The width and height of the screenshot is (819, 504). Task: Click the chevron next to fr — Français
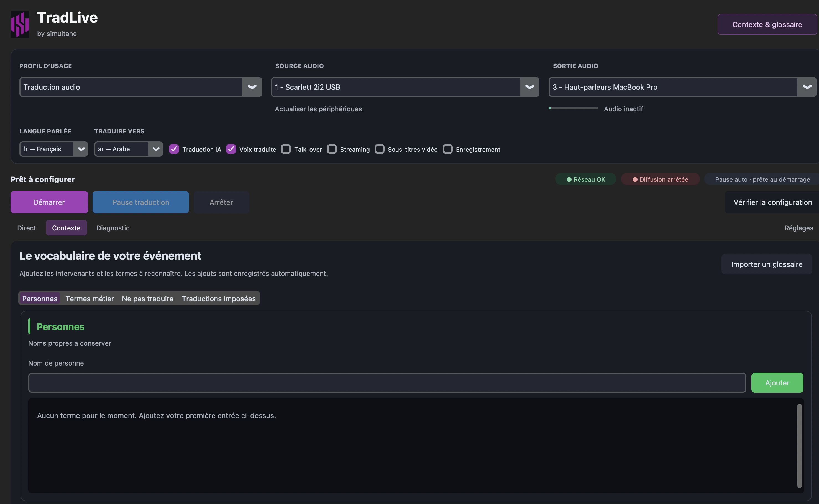[81, 149]
